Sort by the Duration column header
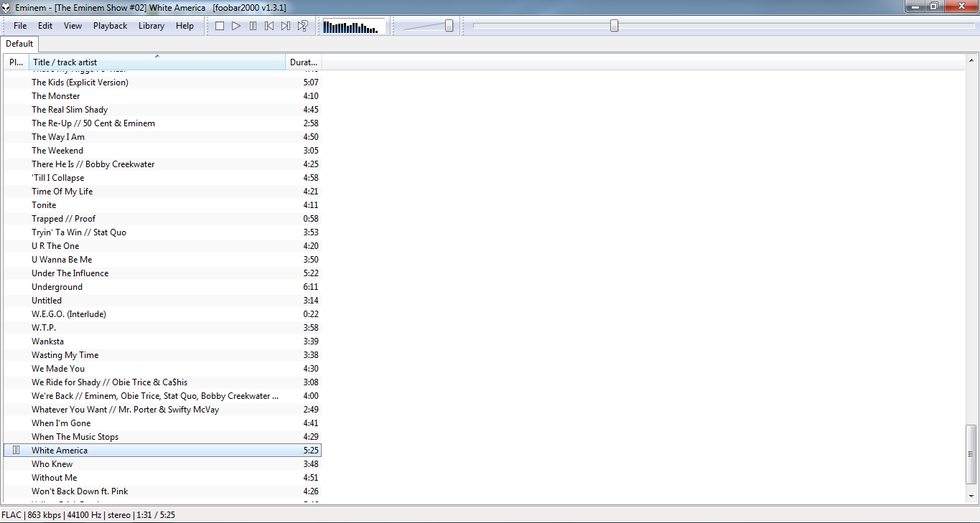The image size is (980, 523). coord(303,62)
